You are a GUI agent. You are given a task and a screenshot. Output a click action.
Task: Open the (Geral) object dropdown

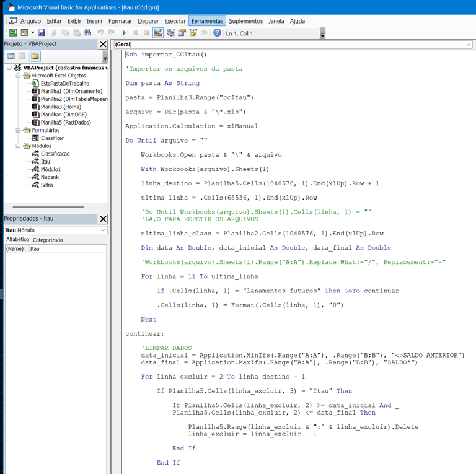468,45
